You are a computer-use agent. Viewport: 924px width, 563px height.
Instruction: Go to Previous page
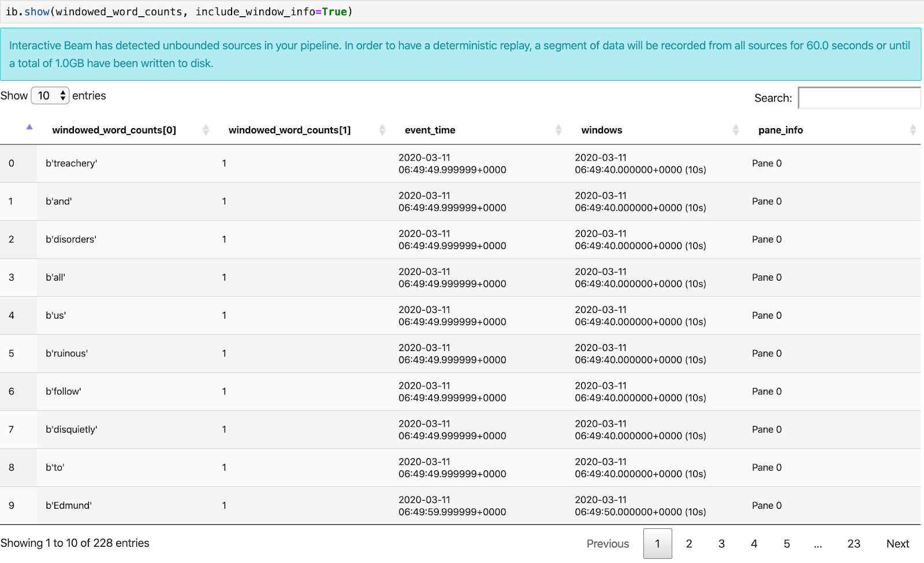(608, 543)
